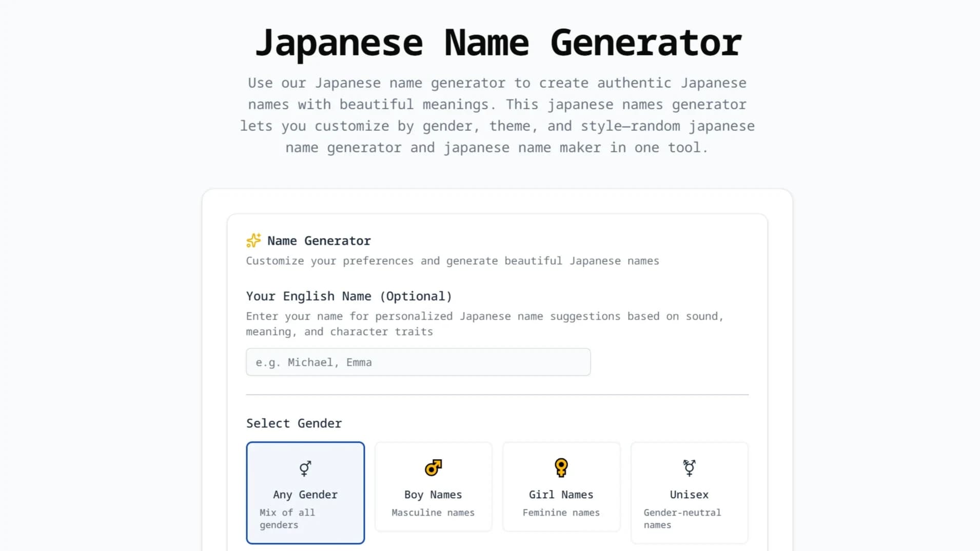Screen dimensions: 980x551
Task: Click the Your English Name (Optional) label
Action: tap(349, 296)
